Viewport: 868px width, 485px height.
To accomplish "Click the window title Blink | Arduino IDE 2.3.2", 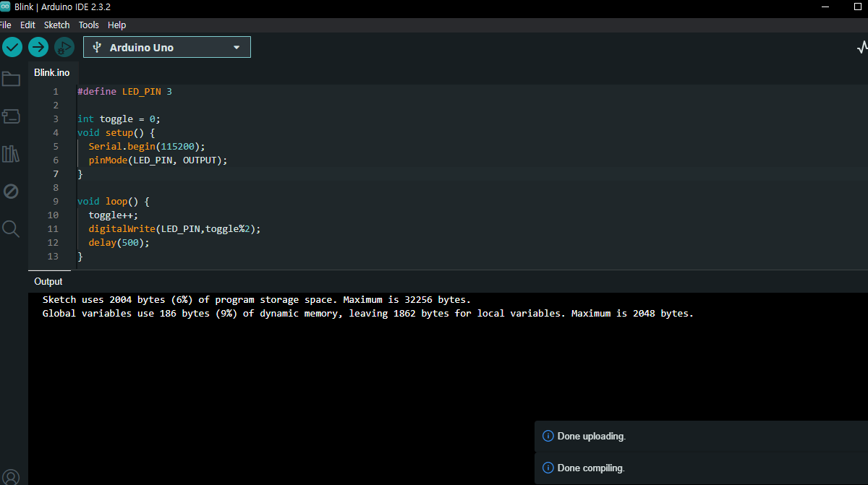I will 62,7.
